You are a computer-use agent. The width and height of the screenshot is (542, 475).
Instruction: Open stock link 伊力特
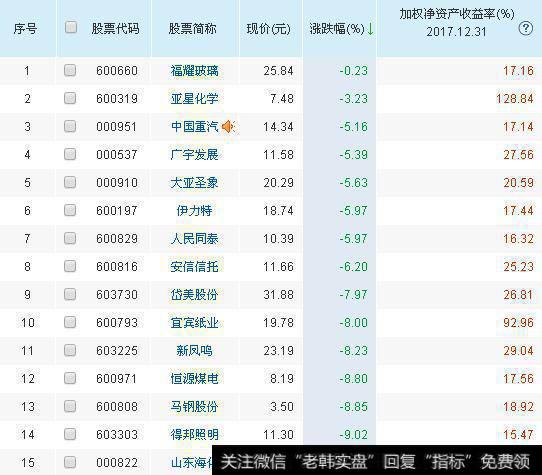[x=194, y=211]
